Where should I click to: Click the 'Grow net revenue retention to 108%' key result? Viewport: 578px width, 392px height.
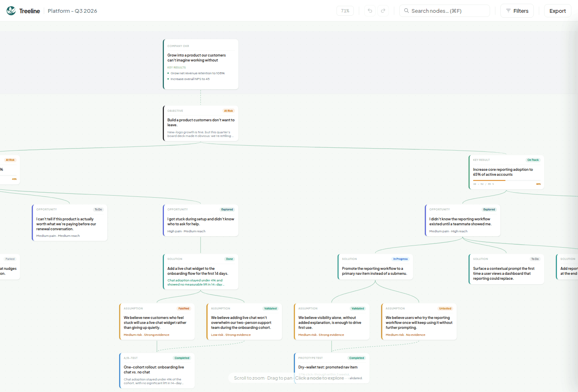tap(197, 73)
